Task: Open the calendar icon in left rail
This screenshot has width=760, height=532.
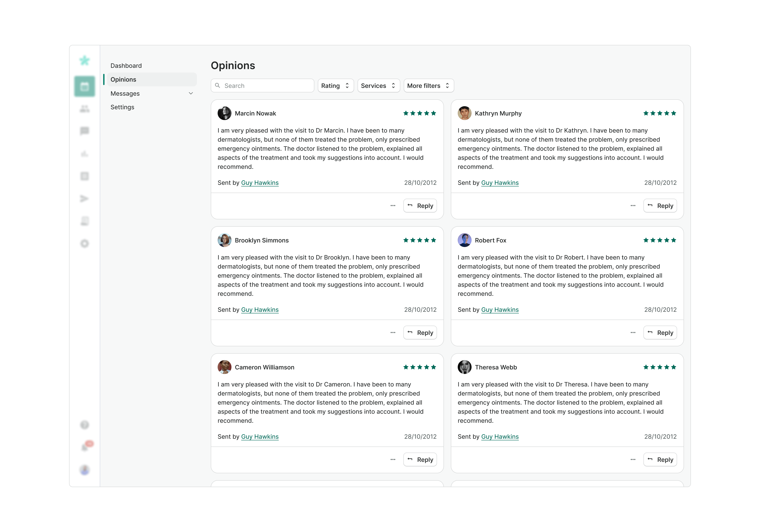Action: pos(84,86)
